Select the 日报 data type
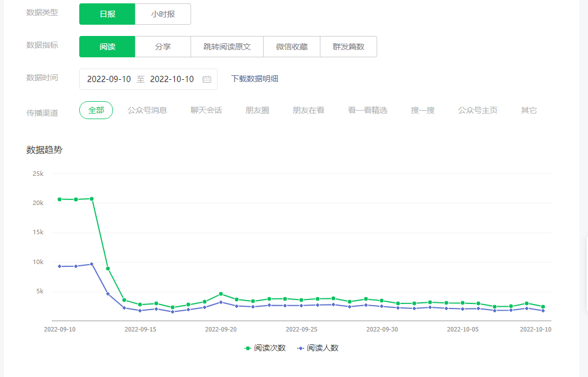 pyautogui.click(x=107, y=14)
